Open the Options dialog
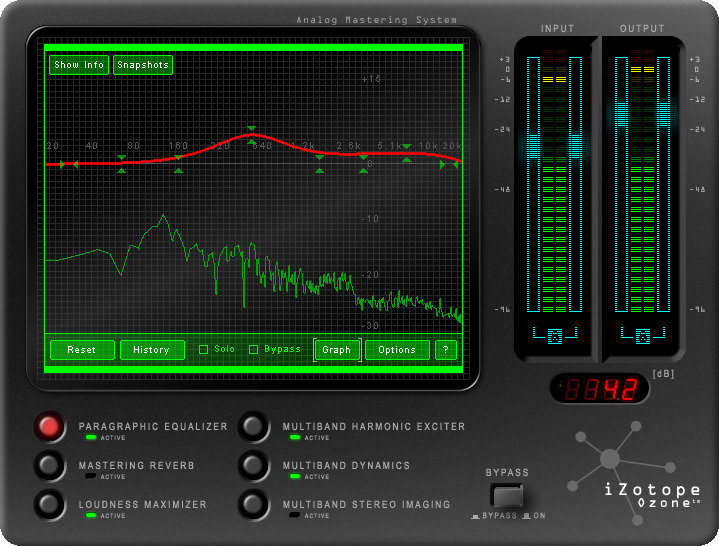Image resolution: width=719 pixels, height=546 pixels. (x=397, y=350)
